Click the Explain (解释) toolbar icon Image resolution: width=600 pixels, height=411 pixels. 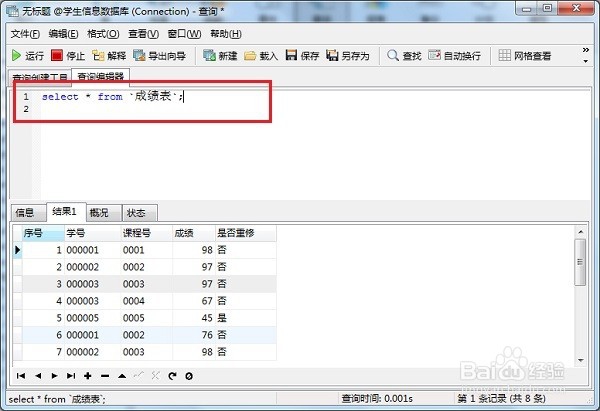pos(109,56)
